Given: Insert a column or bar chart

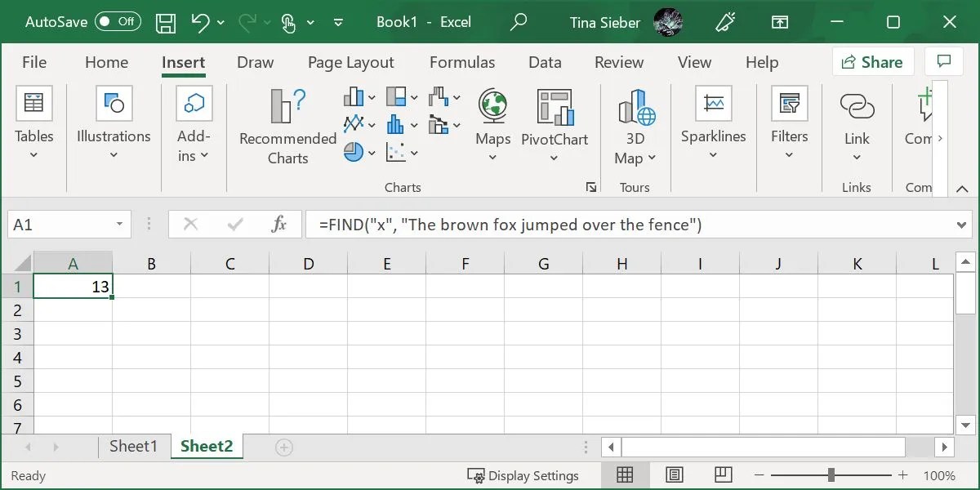Looking at the screenshot, I should coord(355,96).
